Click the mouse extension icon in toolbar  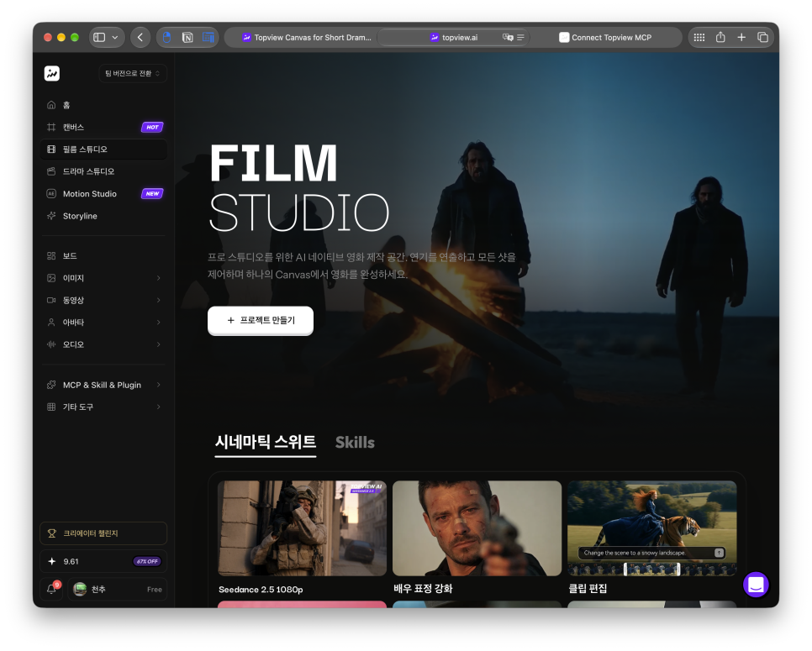point(166,37)
